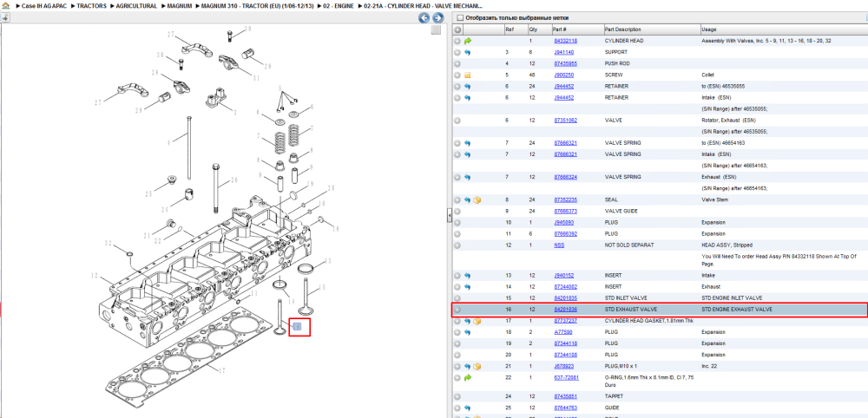
Task: Select callout 17 for the head gasket in diagram
Action: pos(222,370)
